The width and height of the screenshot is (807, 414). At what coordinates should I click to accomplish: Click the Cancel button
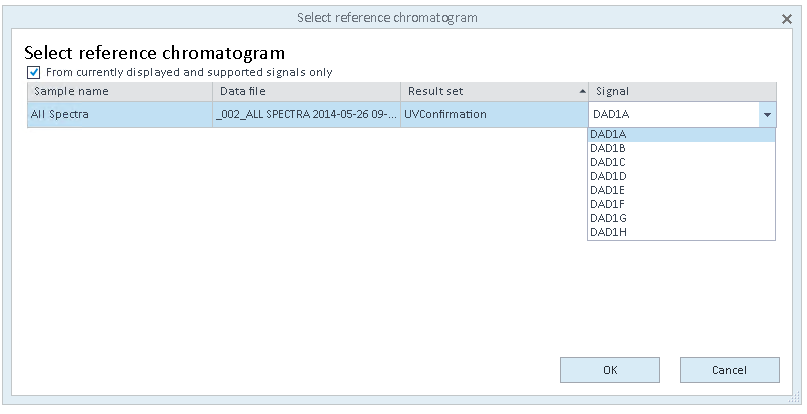point(729,370)
